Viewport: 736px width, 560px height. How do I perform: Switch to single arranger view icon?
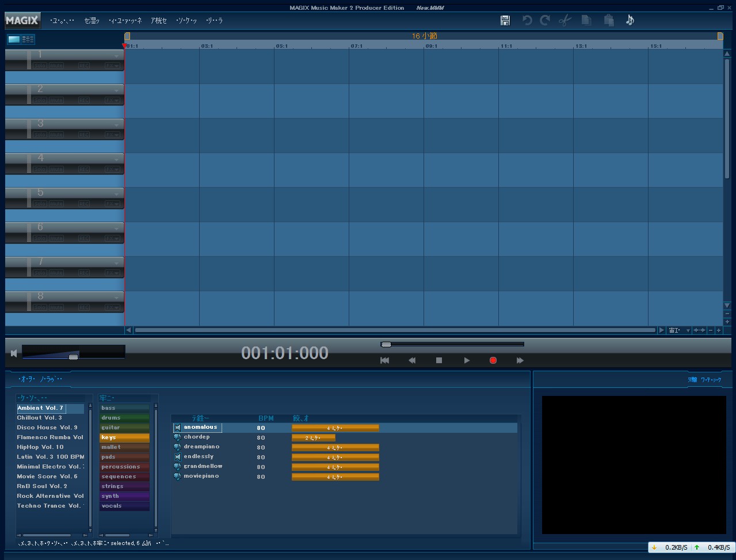(14, 39)
